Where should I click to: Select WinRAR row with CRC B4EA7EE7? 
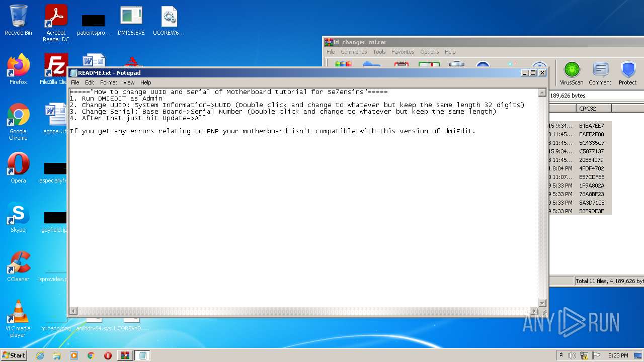coord(581,126)
